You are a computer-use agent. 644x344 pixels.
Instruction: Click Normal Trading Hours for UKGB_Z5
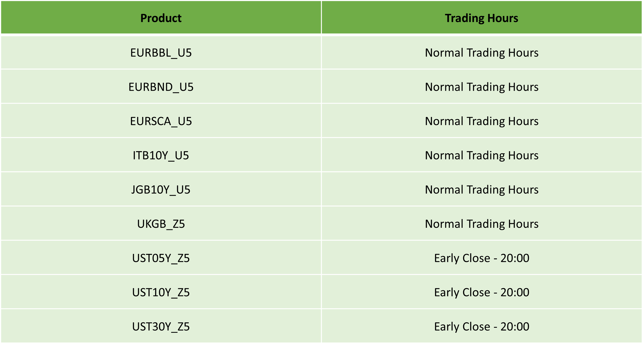(481, 224)
